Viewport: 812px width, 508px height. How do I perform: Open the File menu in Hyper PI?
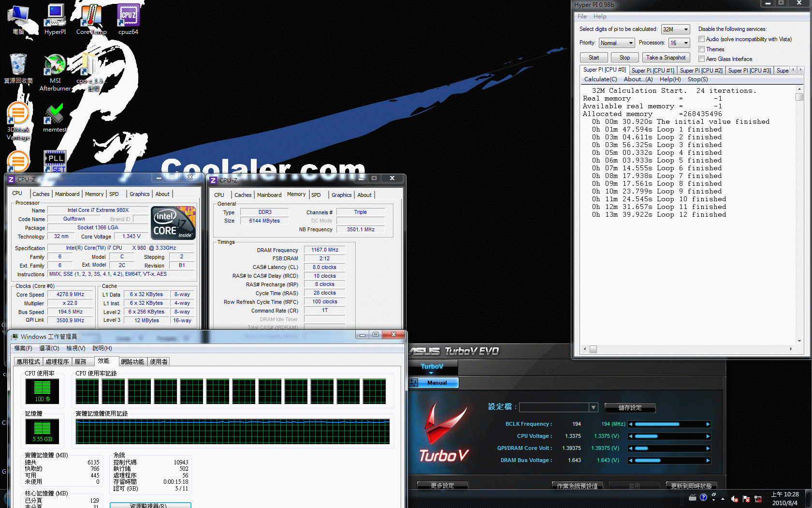click(582, 16)
